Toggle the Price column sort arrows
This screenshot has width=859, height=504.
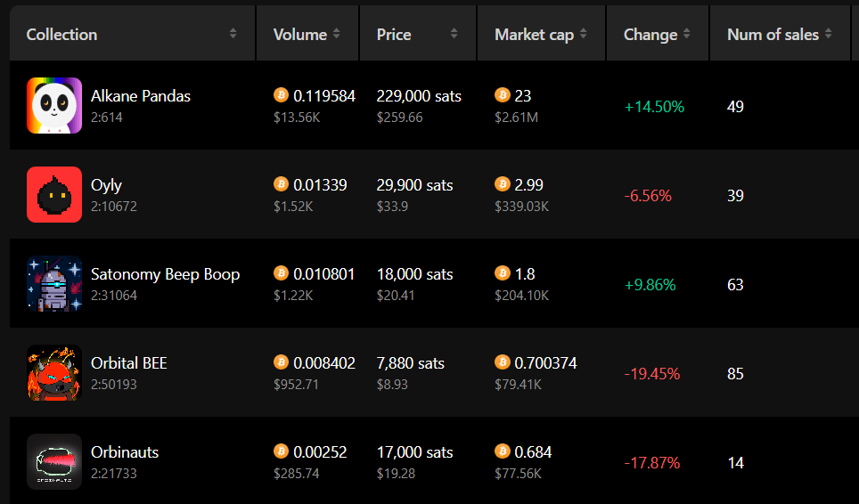point(454,34)
